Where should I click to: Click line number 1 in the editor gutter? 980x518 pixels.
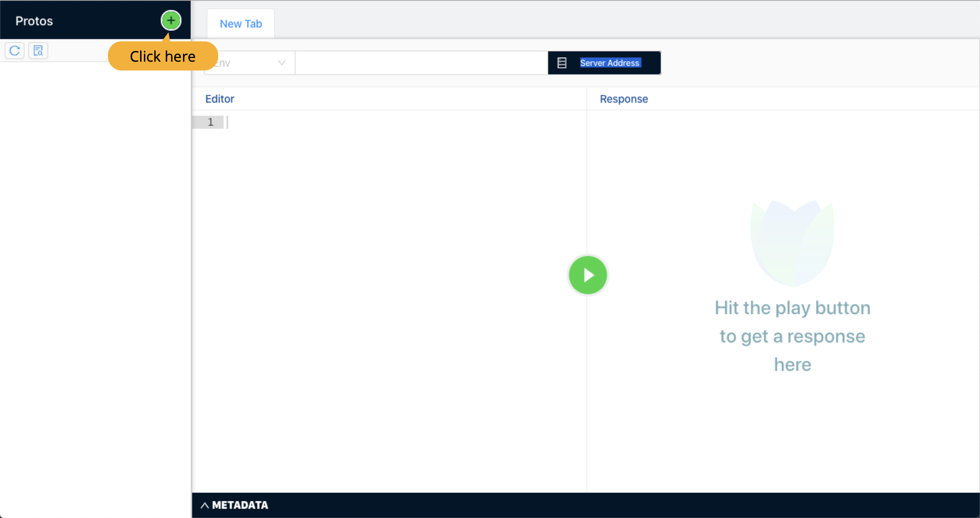pyautogui.click(x=210, y=122)
